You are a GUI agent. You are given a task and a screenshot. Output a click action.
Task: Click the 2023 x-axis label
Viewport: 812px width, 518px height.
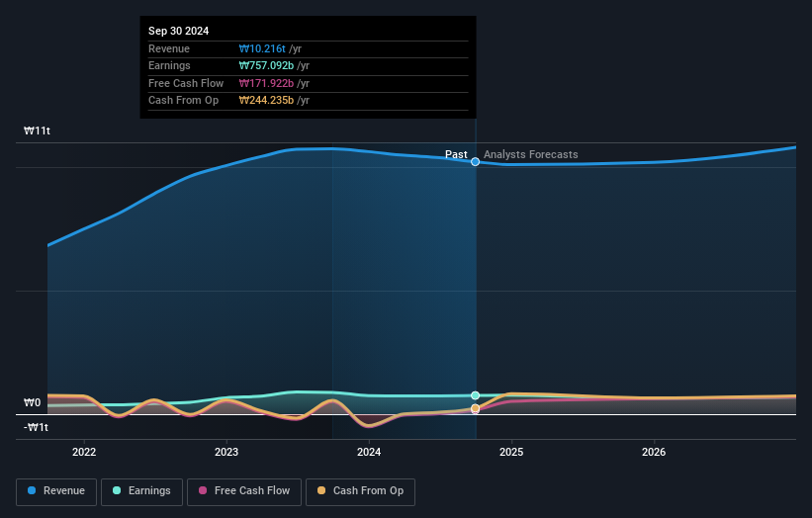pos(226,452)
